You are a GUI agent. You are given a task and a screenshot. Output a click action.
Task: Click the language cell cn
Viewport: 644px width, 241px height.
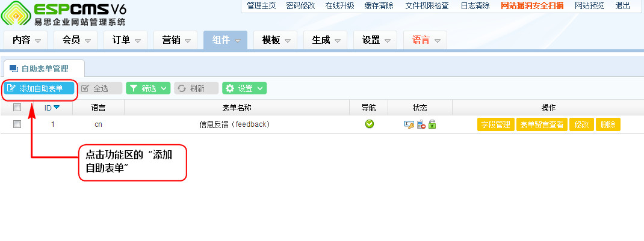click(x=98, y=124)
